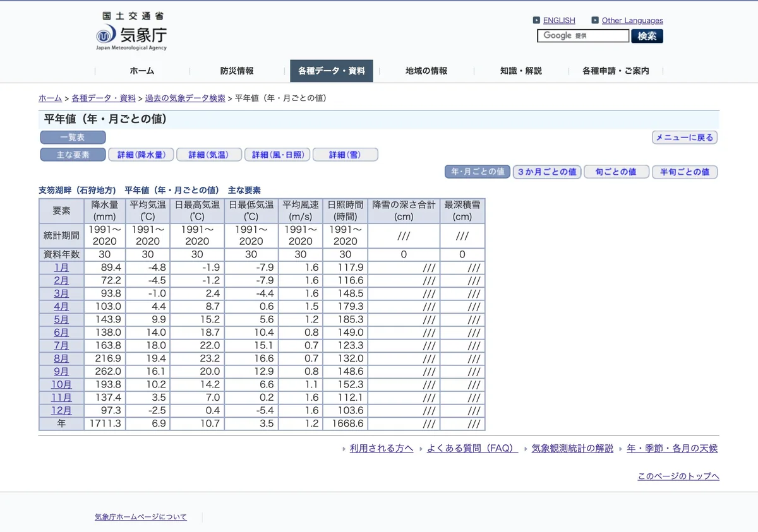Open the 12月 row link
This screenshot has height=532, width=758.
(61, 411)
